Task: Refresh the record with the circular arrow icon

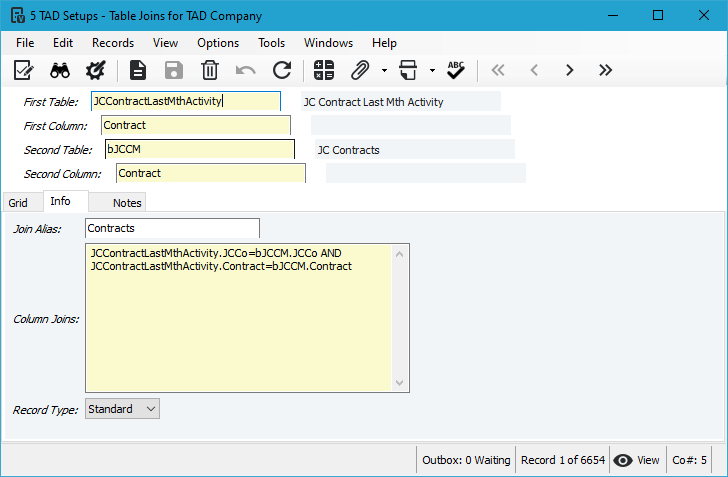Action: pos(282,71)
